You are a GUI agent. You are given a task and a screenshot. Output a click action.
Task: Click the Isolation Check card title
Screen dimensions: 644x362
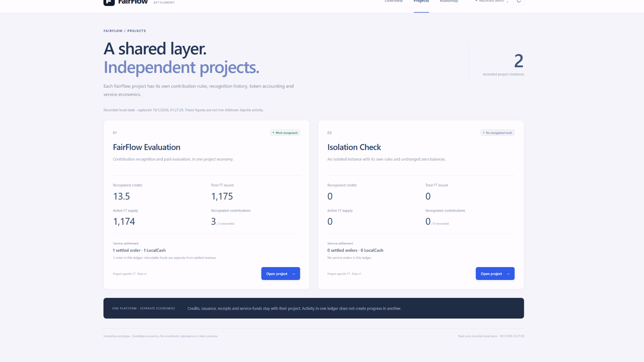(354, 147)
